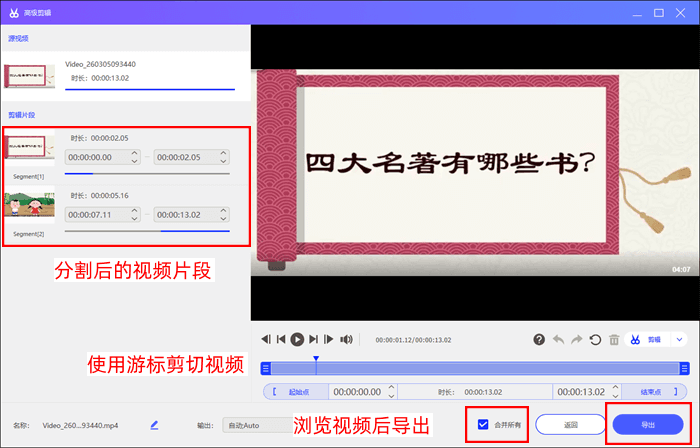Screen dimensions: 700x448
Task: Decrease the timeline end time with down arrow
Action: point(615,396)
